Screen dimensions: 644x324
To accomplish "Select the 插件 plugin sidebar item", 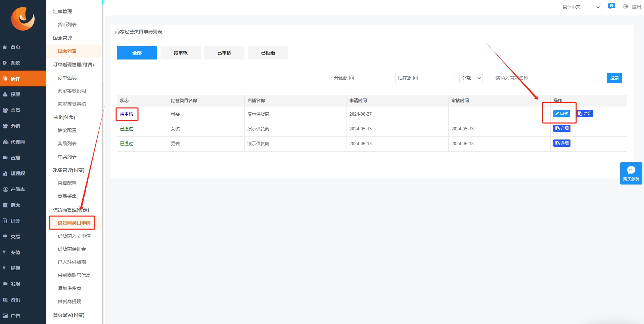I will 23,79.
